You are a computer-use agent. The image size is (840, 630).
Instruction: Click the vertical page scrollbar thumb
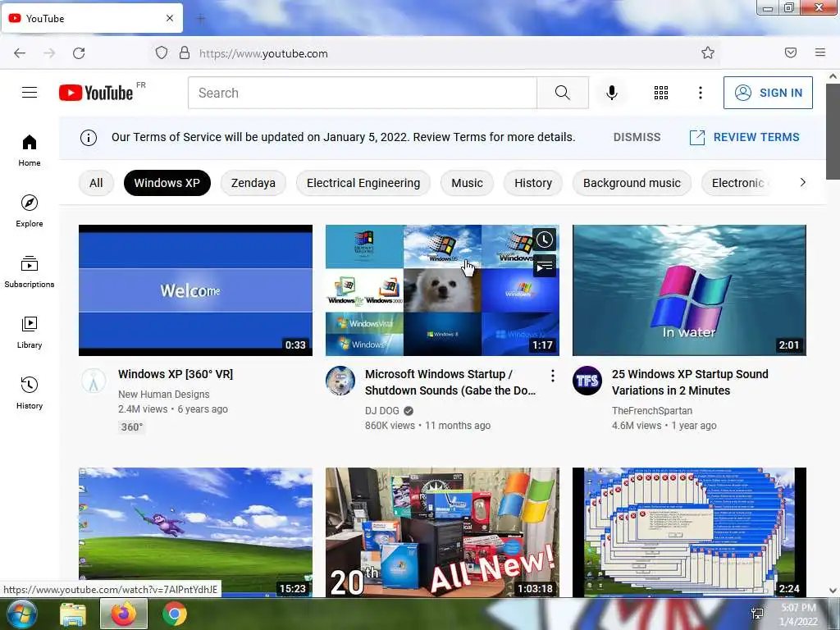click(x=833, y=132)
